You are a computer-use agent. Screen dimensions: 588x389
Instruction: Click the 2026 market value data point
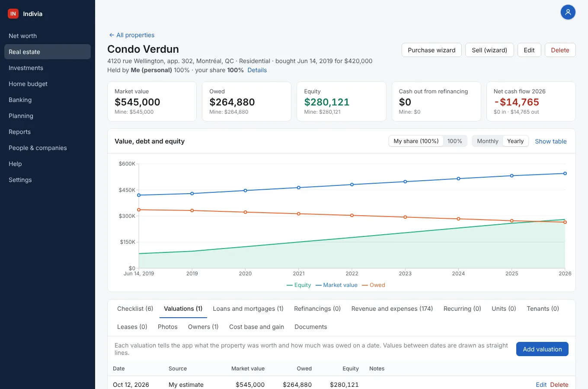[565, 173]
